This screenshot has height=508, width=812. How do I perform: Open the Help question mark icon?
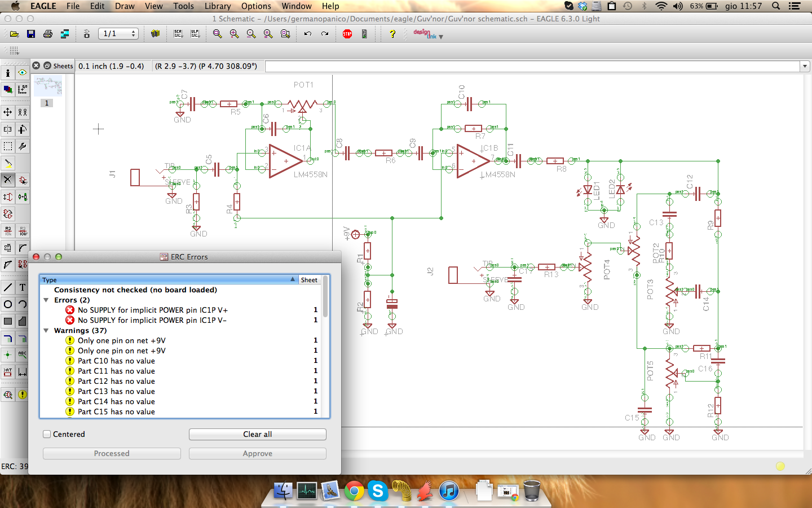click(x=392, y=34)
